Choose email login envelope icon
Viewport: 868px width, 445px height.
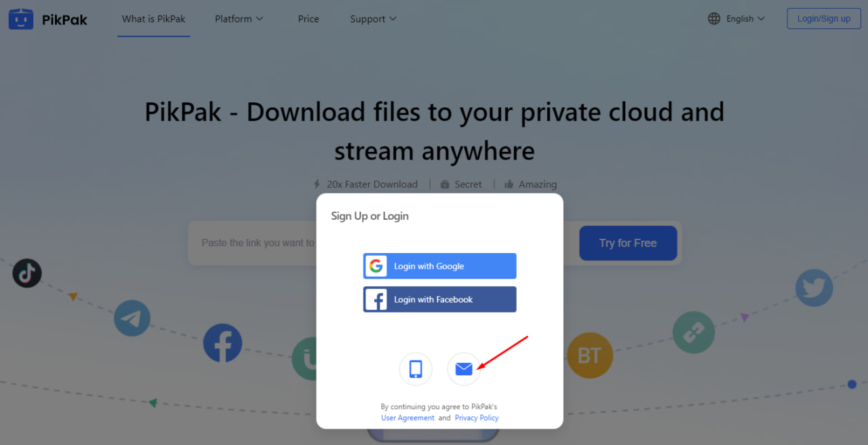(464, 369)
